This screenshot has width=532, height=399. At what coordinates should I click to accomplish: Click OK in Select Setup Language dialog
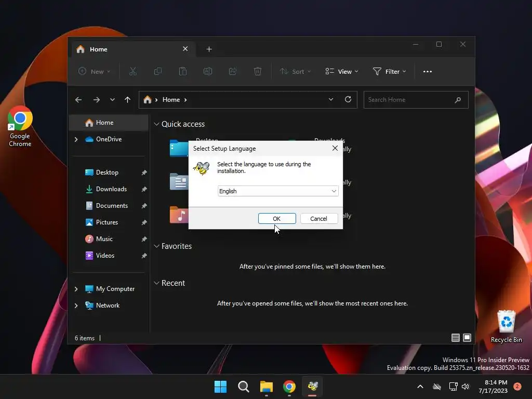click(277, 219)
